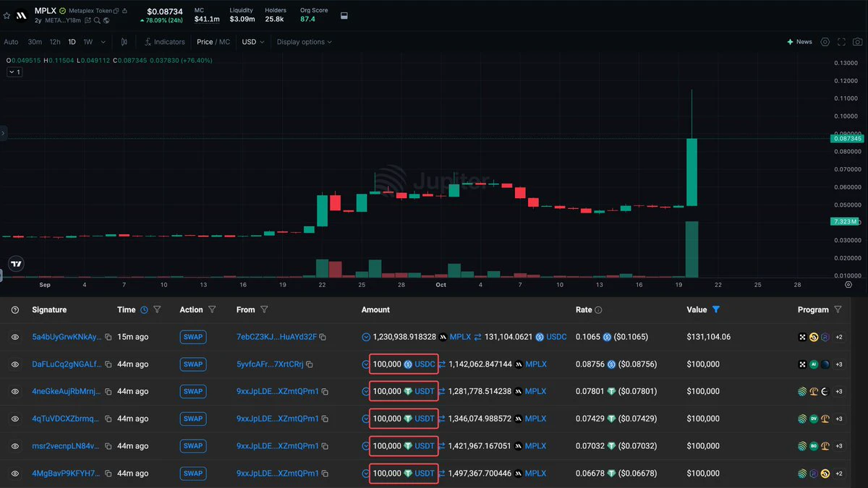The image size is (868, 488).
Task: Copy signature 5a4bUyGrwKNkAy
Action: coord(108,337)
